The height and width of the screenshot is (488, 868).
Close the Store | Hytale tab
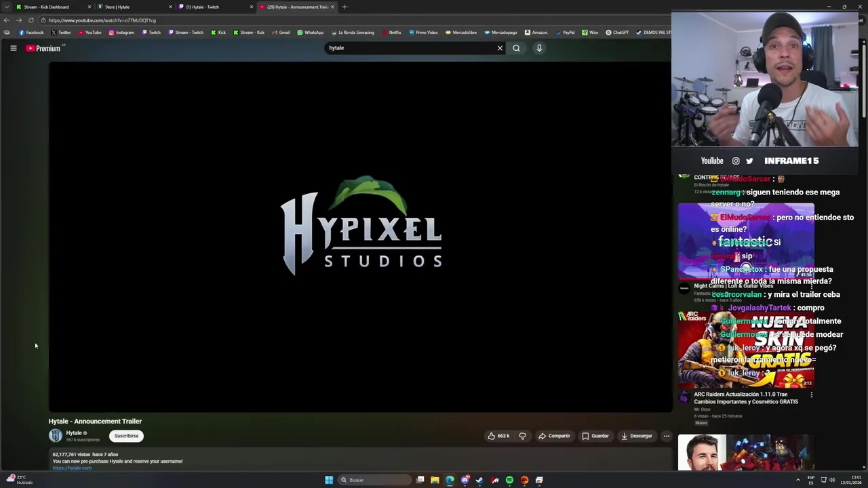(170, 7)
